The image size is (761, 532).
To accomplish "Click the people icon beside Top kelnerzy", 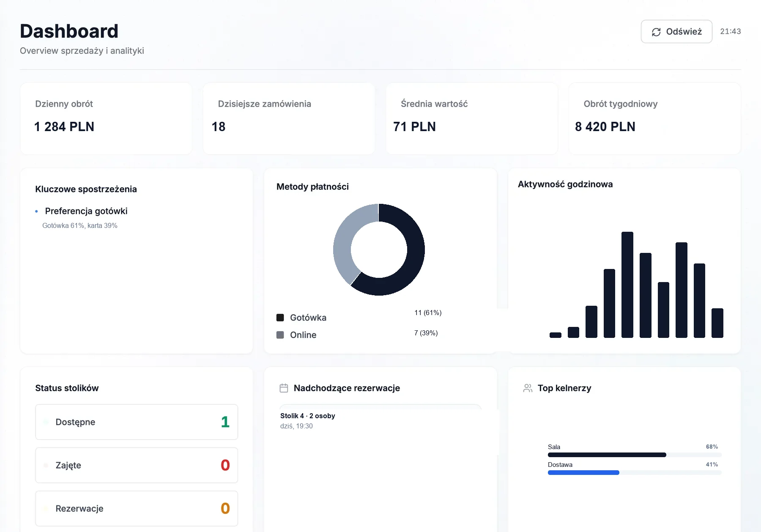I will pyautogui.click(x=528, y=388).
